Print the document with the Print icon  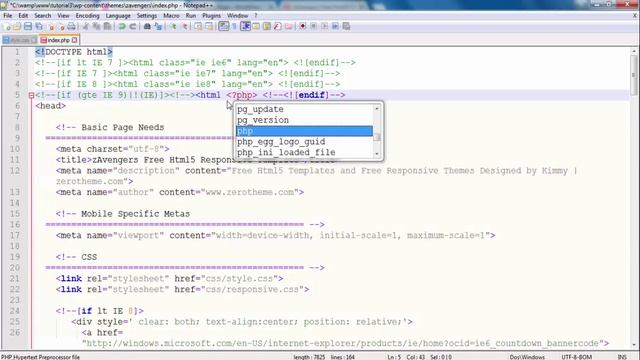point(71,27)
